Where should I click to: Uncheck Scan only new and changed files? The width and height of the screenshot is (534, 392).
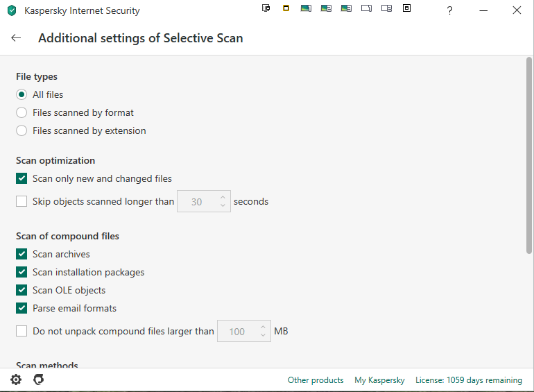pyautogui.click(x=22, y=178)
